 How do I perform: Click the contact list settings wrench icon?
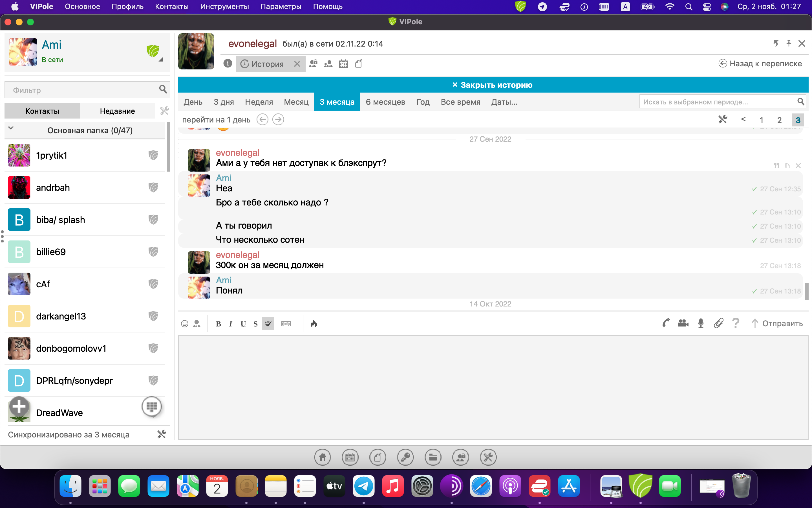click(164, 111)
